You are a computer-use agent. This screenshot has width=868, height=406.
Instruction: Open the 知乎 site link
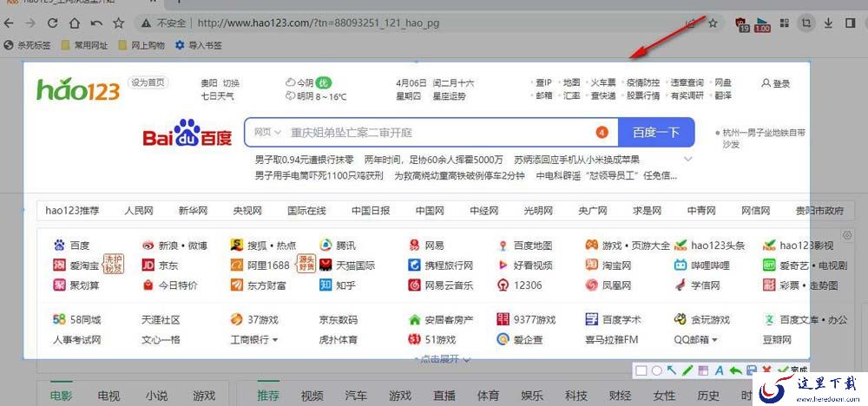click(x=338, y=285)
